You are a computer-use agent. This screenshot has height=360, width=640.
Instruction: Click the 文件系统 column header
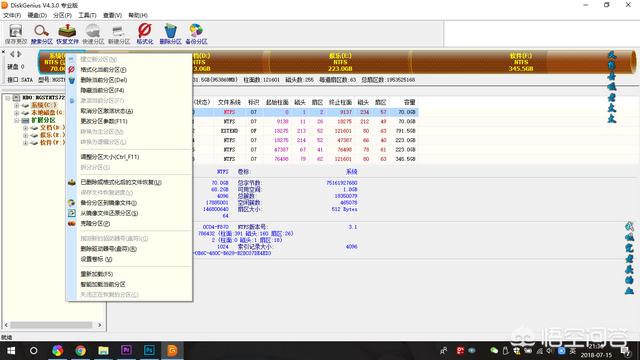(x=229, y=102)
